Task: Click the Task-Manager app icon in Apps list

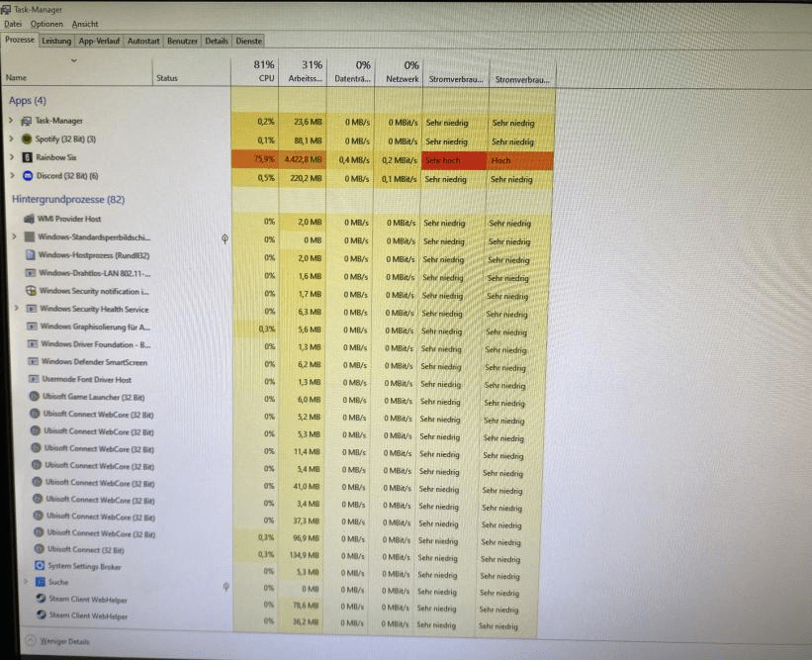Action: pyautogui.click(x=26, y=122)
